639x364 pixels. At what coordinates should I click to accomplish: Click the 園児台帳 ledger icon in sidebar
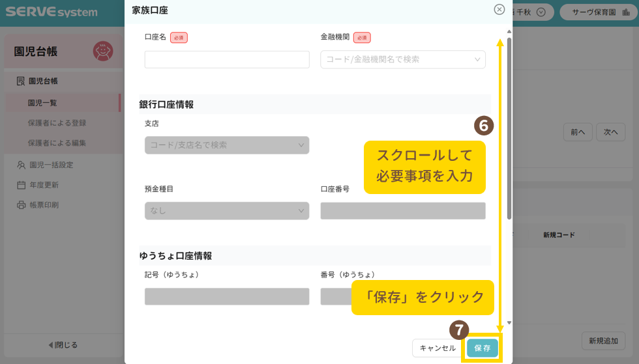20,81
